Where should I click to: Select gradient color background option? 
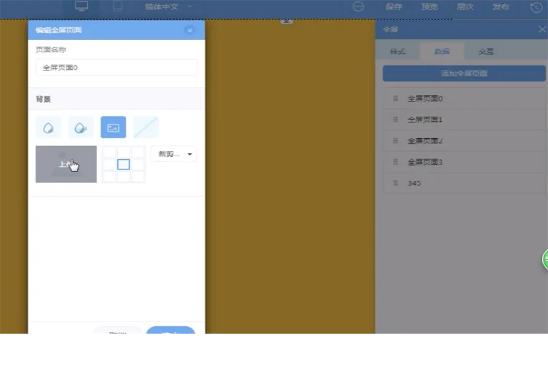click(81, 127)
